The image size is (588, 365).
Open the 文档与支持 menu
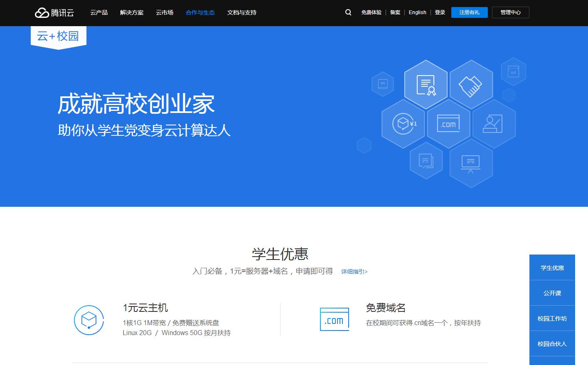241,12
